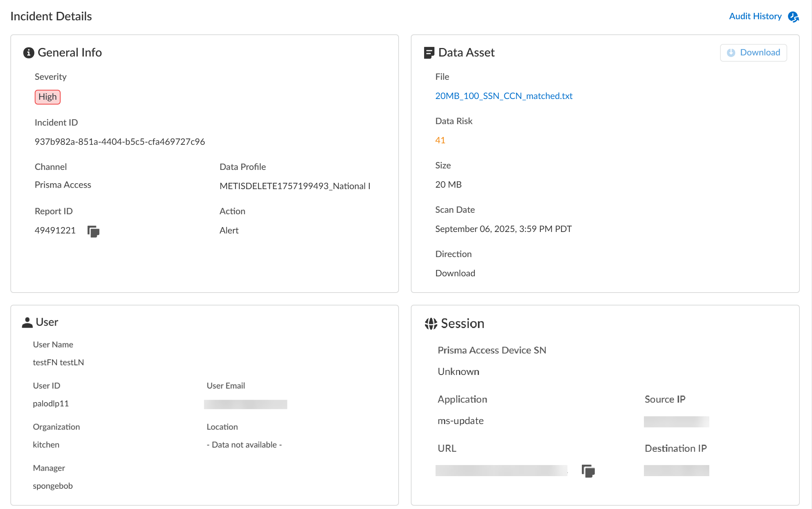Image resolution: width=812 pixels, height=509 pixels.
Task: Click the manager name spongebob
Action: 53,485
